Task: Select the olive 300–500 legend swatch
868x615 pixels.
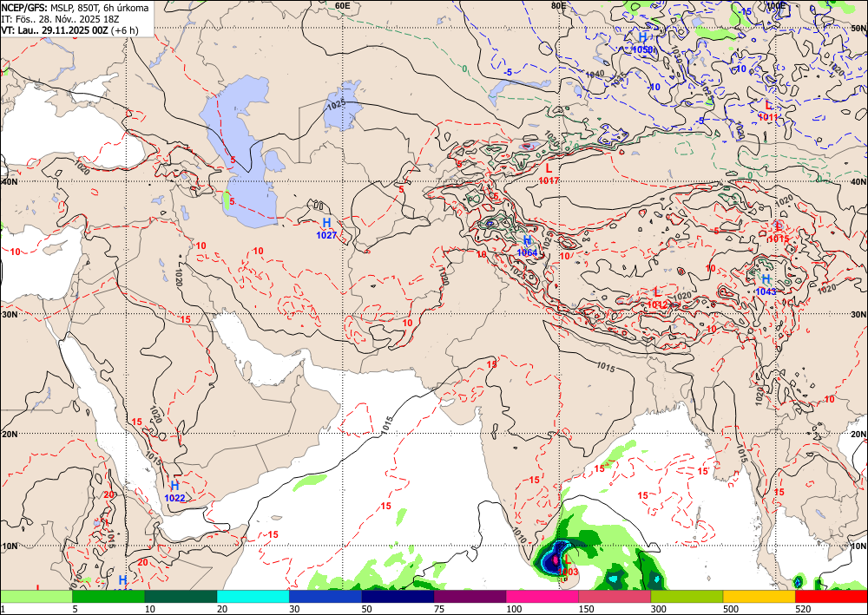Action: click(x=687, y=596)
